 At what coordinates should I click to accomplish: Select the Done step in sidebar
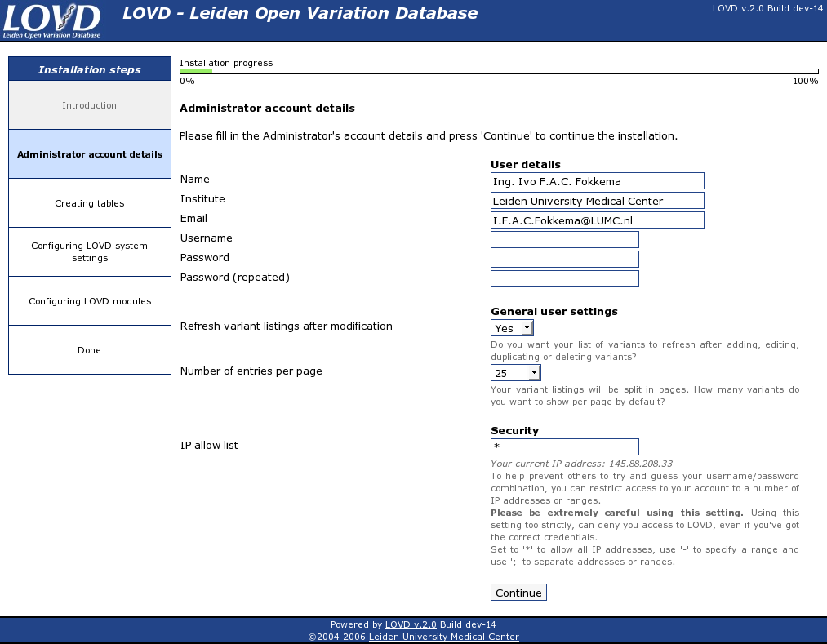point(90,349)
